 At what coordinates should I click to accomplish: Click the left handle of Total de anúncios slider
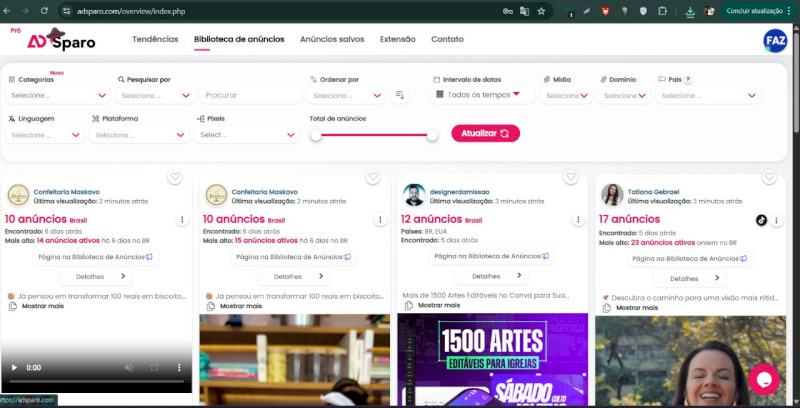coord(316,135)
